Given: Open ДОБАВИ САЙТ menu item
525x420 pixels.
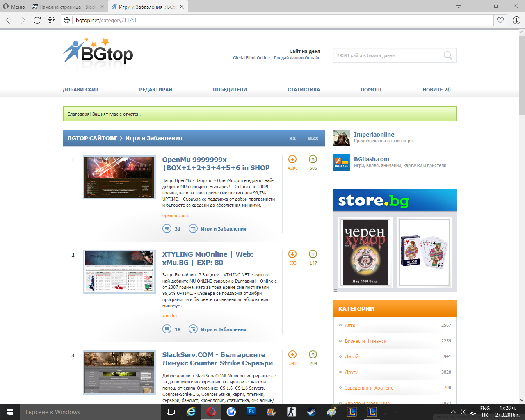Looking at the screenshot, I should [x=80, y=89].
